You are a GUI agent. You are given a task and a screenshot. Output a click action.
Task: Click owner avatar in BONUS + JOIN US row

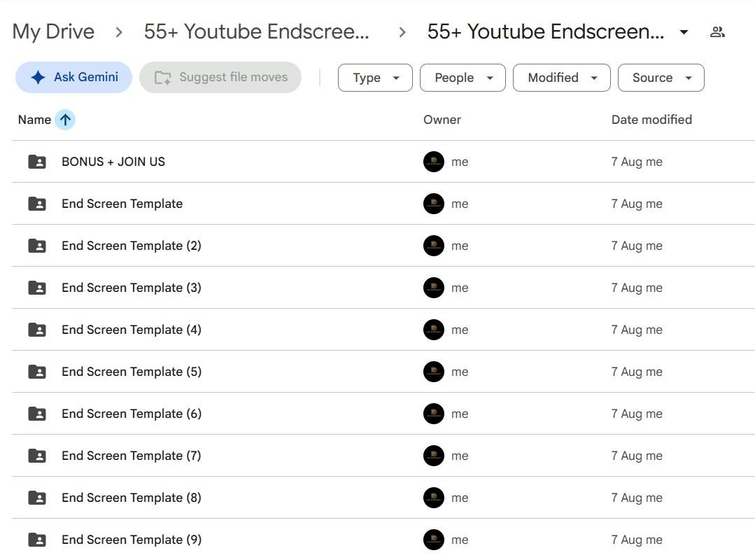[x=434, y=162]
